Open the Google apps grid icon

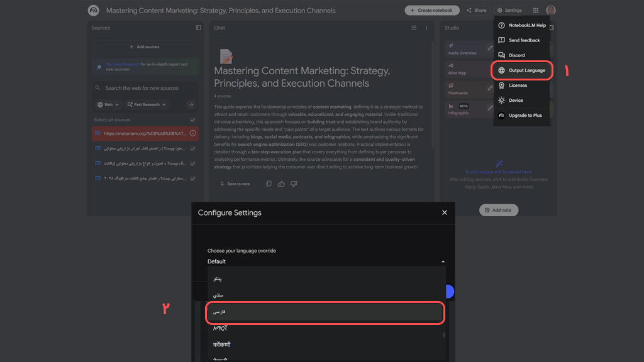coord(536,10)
